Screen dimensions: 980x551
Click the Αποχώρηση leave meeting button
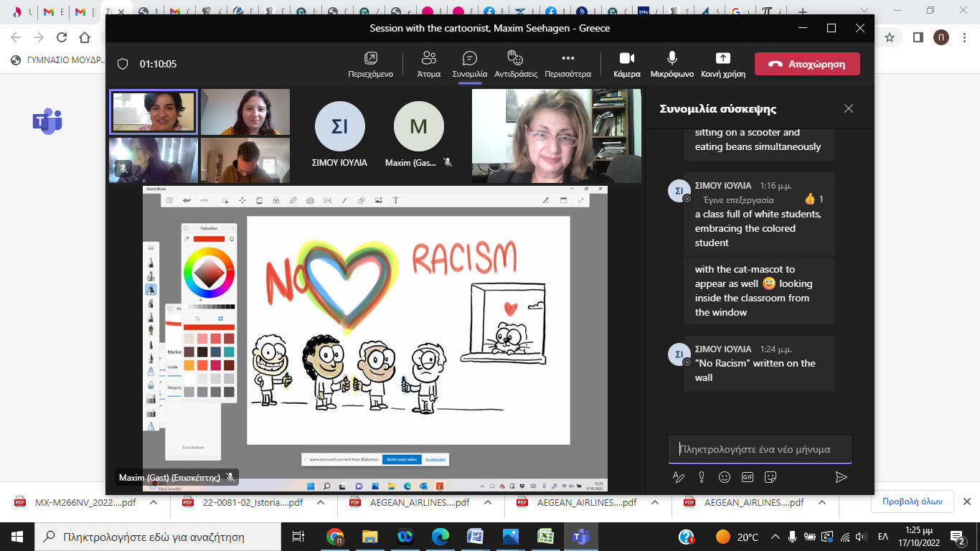[807, 64]
